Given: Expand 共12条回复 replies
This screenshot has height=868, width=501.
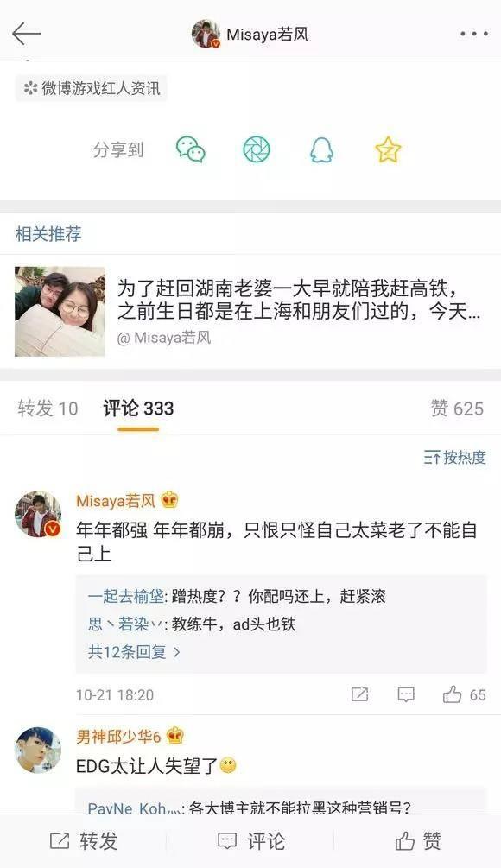Looking at the screenshot, I should (134, 652).
